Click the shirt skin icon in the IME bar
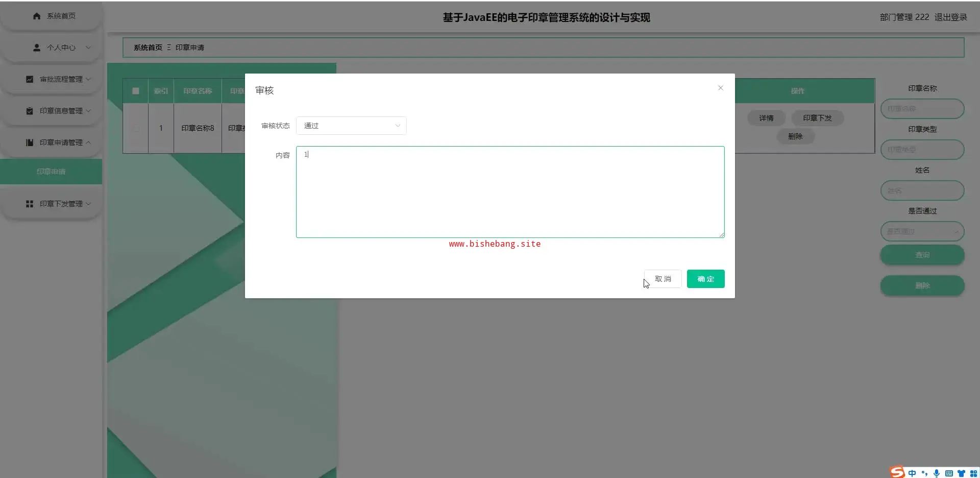980x478 pixels. click(961, 473)
